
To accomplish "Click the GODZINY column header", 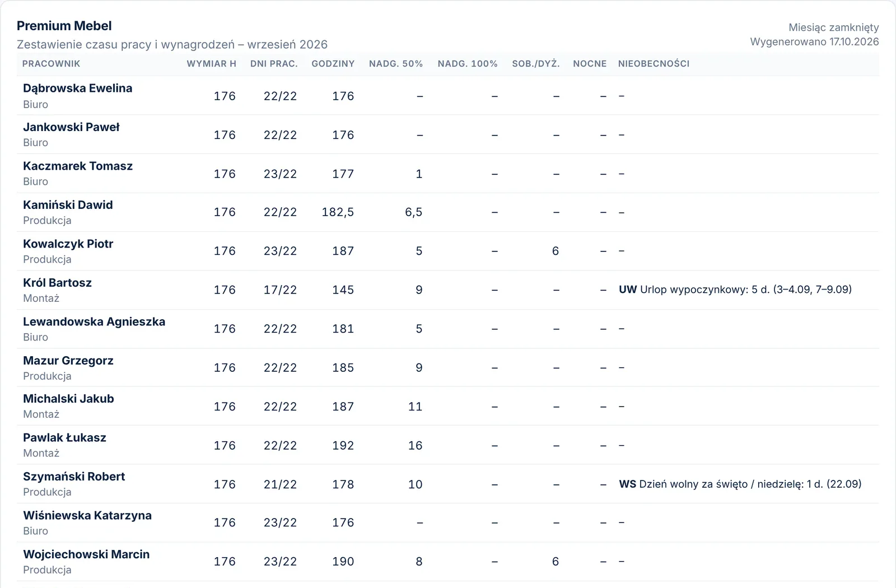I will [333, 64].
